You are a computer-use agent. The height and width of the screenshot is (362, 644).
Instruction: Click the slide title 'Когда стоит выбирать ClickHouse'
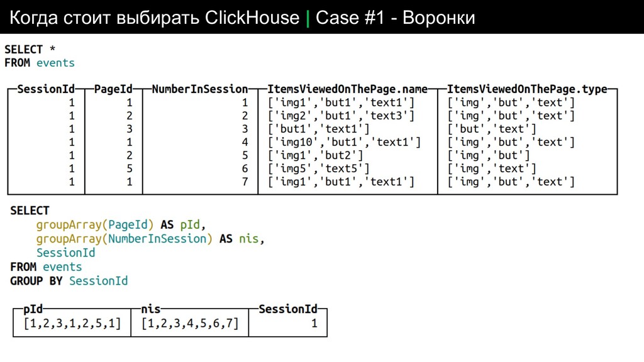[155, 18]
